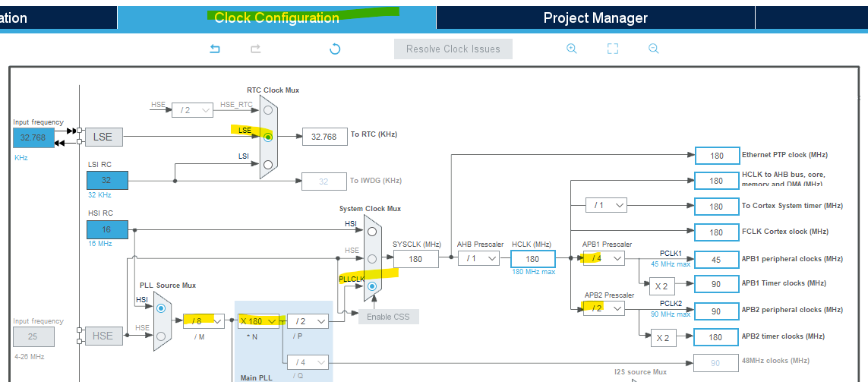Open the X 180 PLL N multiplier dropdown
This screenshot has height=382, width=868.
pos(258,321)
